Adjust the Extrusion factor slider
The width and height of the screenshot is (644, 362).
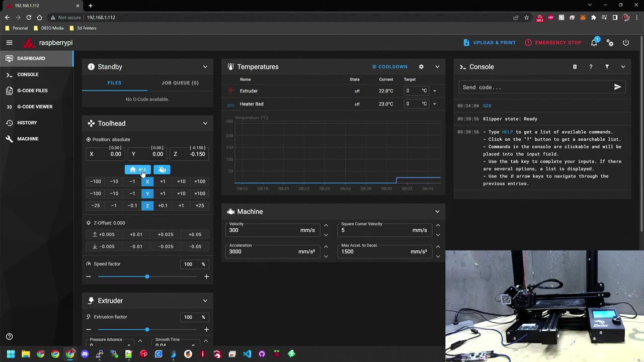pos(147,329)
